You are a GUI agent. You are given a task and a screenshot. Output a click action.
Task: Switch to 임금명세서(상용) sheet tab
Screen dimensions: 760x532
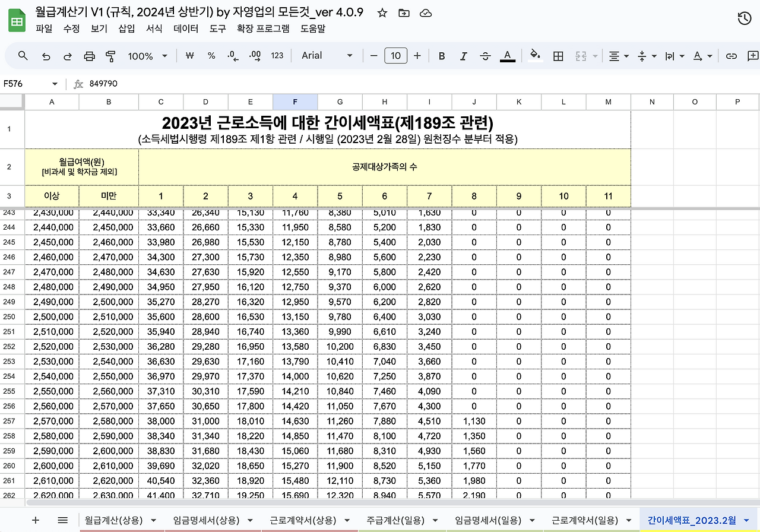coord(207,521)
